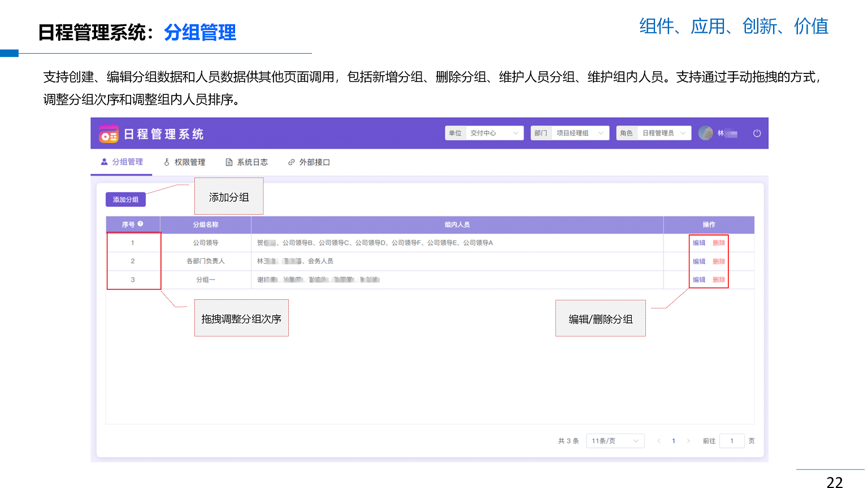The width and height of the screenshot is (868, 488).
Task: Open the 权限管理 tab
Action: tap(184, 162)
